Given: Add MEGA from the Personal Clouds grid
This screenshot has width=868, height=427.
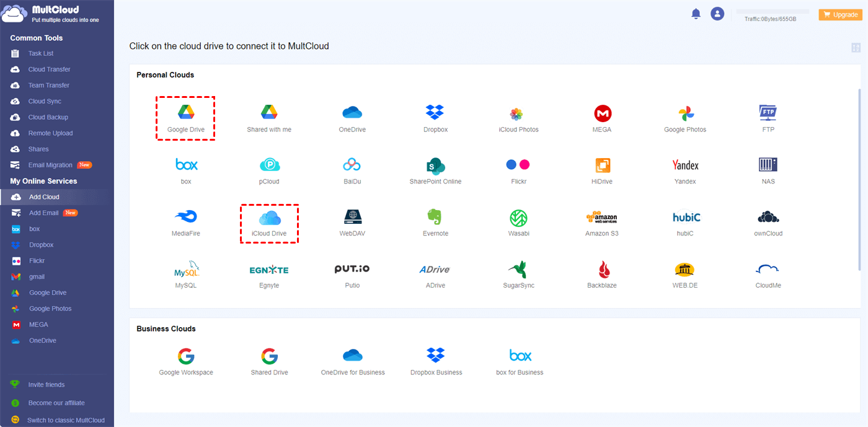Looking at the screenshot, I should click(x=602, y=118).
